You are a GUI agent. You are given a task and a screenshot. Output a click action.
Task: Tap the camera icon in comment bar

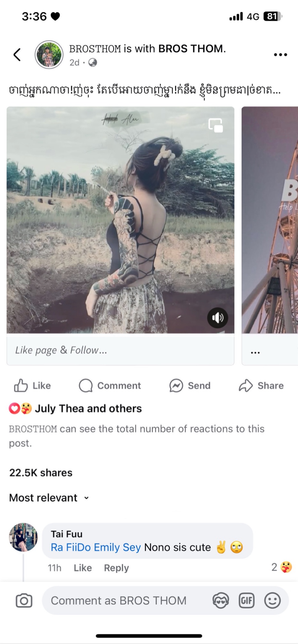[24, 601]
